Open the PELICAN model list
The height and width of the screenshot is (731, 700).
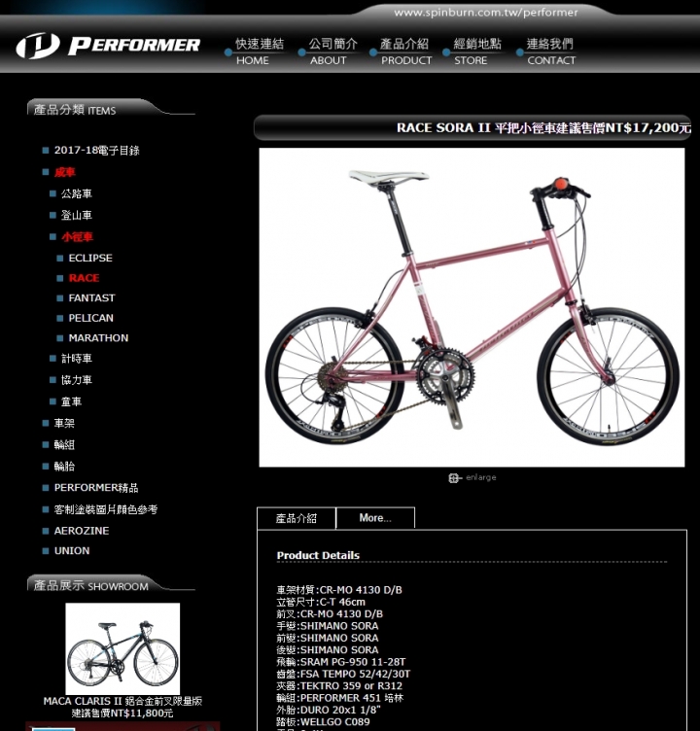pos(91,318)
